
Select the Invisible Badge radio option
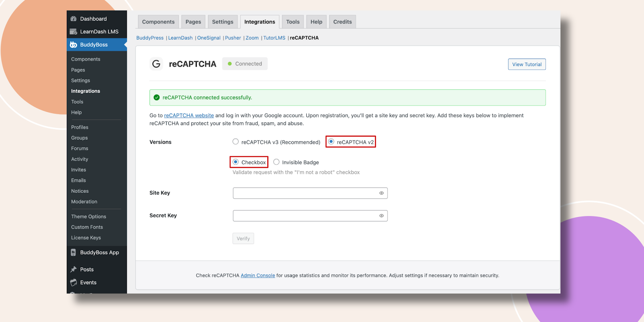pos(276,162)
